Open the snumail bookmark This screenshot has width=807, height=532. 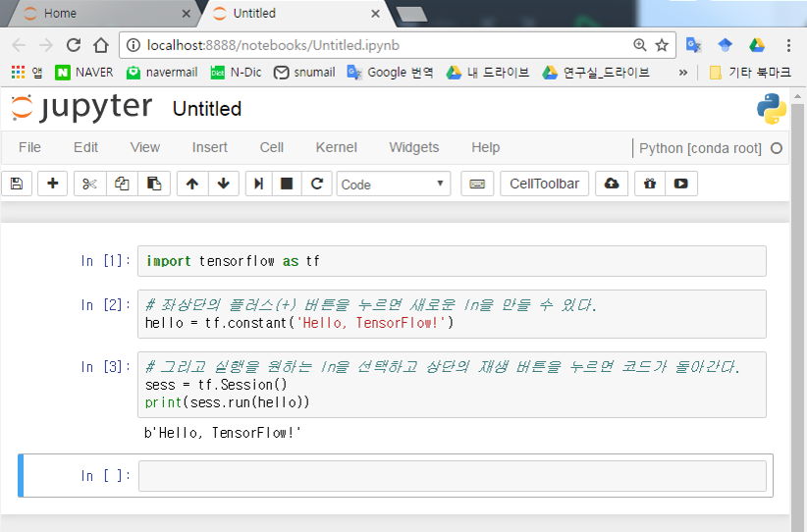pos(304,73)
